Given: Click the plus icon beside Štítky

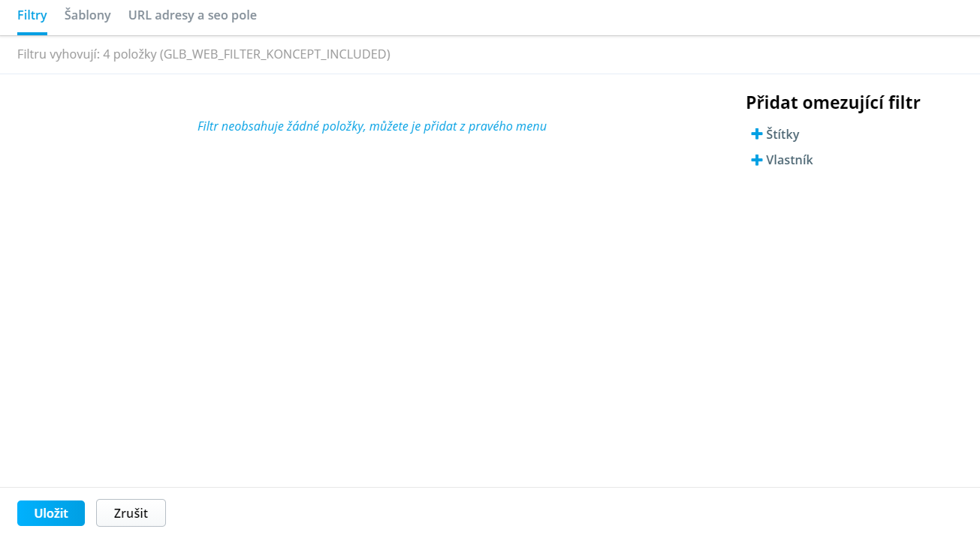Looking at the screenshot, I should (x=756, y=134).
